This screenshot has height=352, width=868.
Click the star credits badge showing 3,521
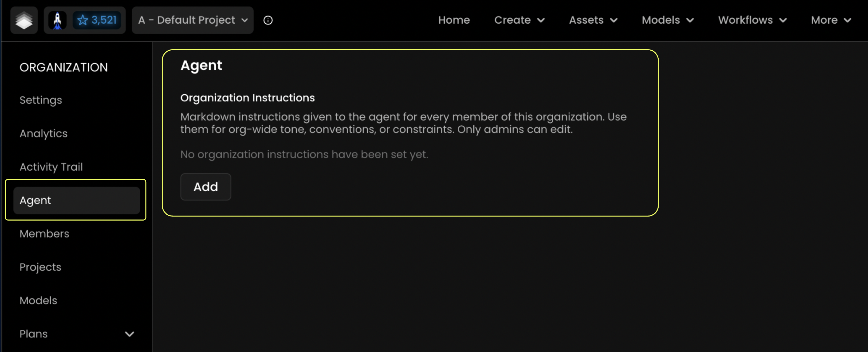[x=97, y=20]
